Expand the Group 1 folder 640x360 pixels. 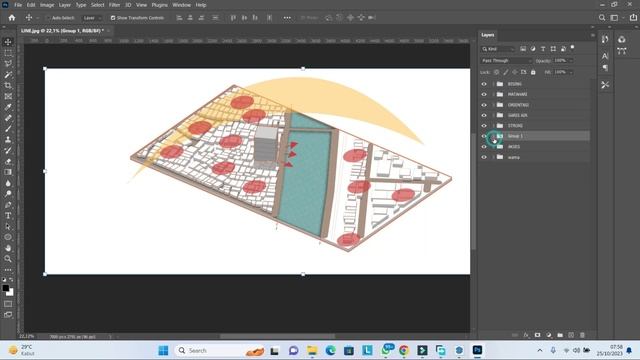(x=493, y=136)
